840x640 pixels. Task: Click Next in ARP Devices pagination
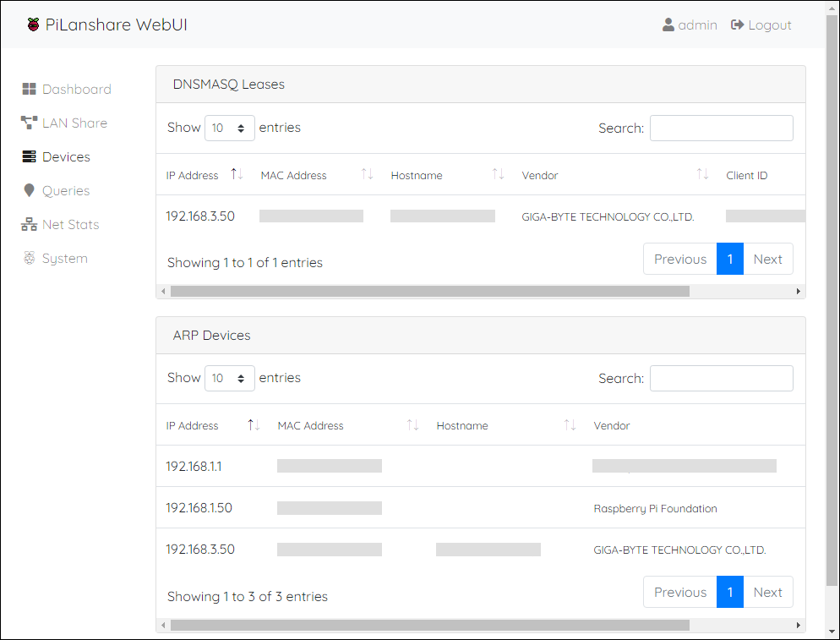767,592
